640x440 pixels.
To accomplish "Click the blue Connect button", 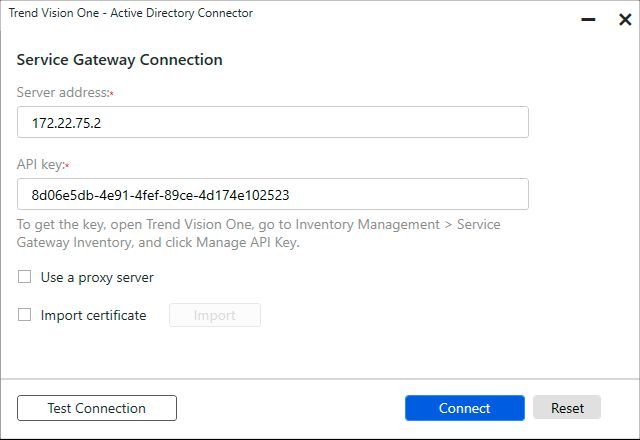I will point(464,408).
